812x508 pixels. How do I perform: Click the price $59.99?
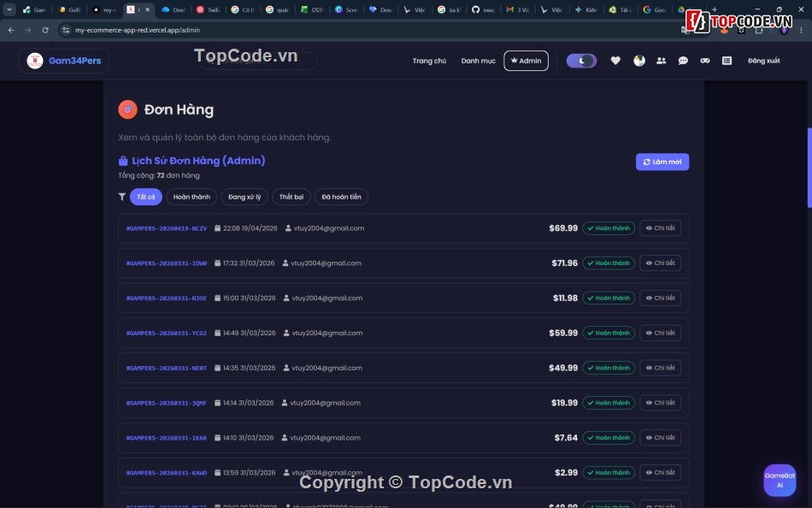(x=563, y=333)
